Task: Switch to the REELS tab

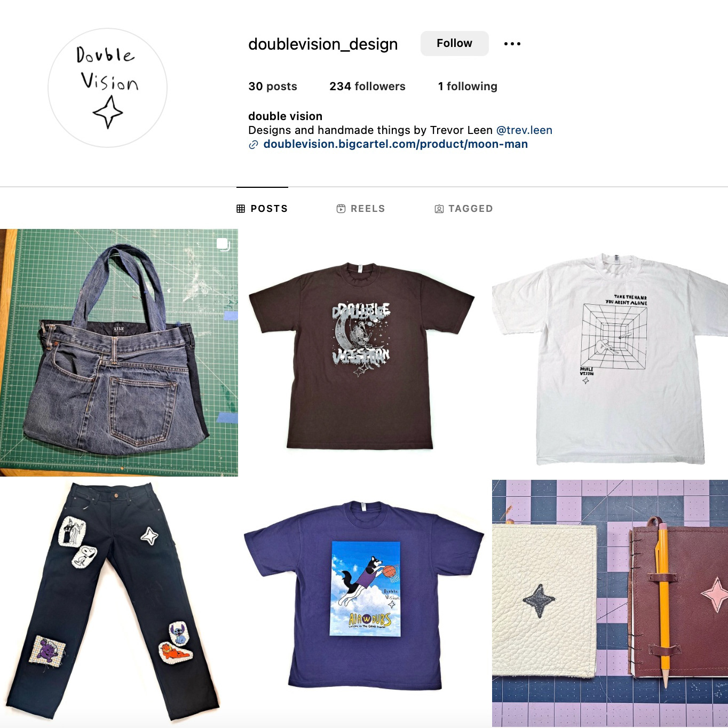Action: click(x=360, y=209)
